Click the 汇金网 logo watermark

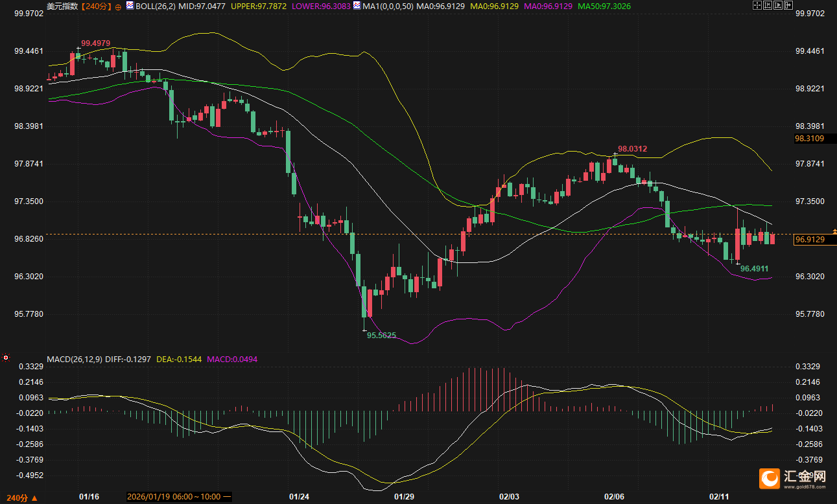(x=792, y=478)
